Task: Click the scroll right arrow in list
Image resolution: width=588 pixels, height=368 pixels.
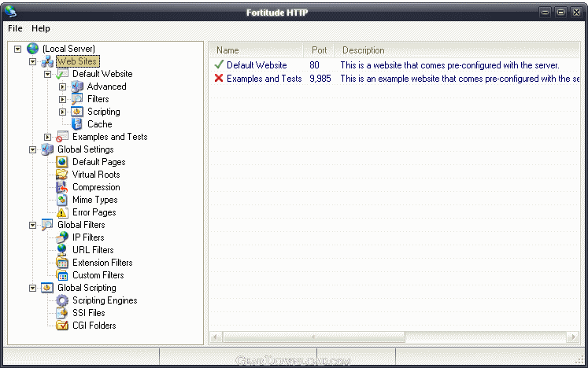Action: (573, 337)
